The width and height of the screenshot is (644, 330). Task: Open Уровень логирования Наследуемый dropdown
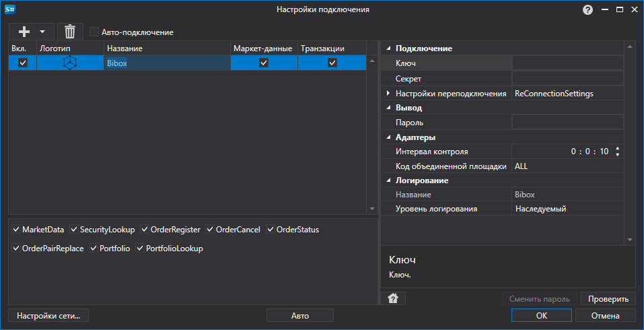coord(567,209)
